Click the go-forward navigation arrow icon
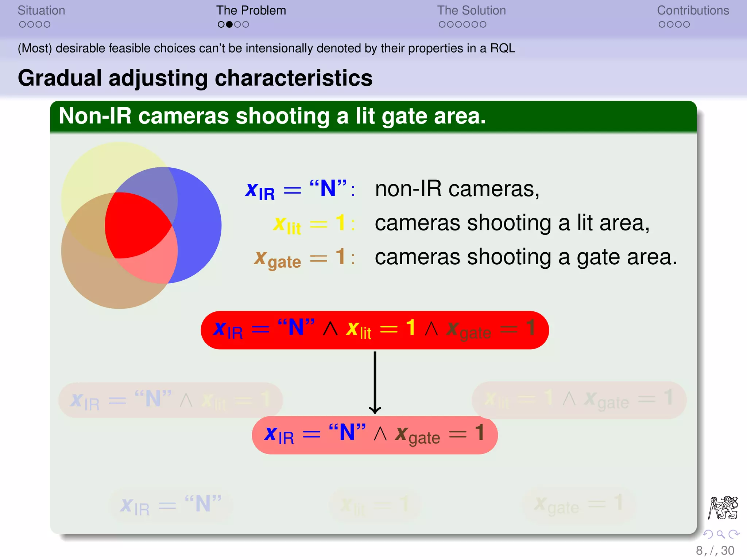This screenshot has width=747, height=560. tap(734, 534)
